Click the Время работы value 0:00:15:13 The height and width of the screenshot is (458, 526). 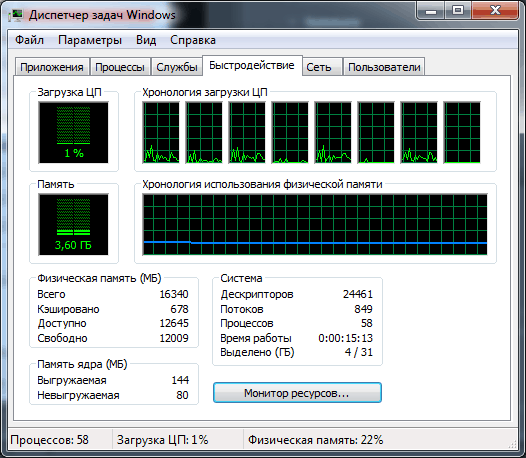click(x=346, y=338)
